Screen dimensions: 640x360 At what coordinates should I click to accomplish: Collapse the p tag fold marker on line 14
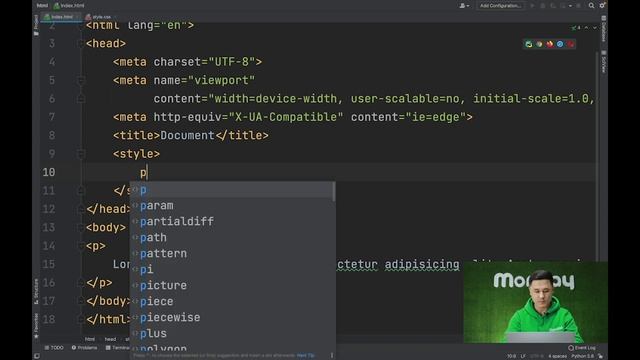tap(80, 246)
